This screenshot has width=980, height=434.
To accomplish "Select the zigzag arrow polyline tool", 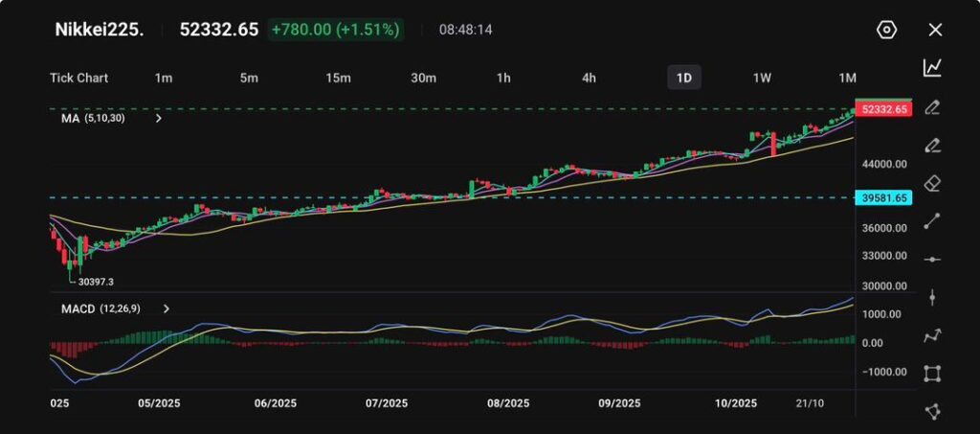I will (932, 335).
